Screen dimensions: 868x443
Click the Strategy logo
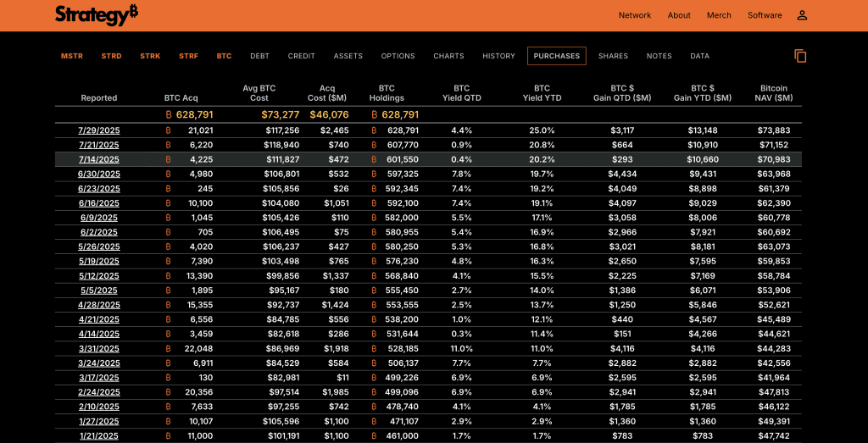[97, 15]
